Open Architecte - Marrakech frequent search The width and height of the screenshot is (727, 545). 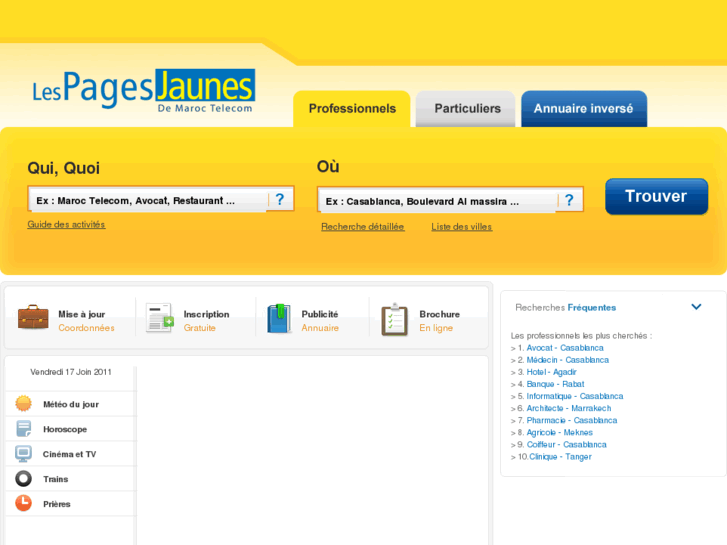point(568,408)
